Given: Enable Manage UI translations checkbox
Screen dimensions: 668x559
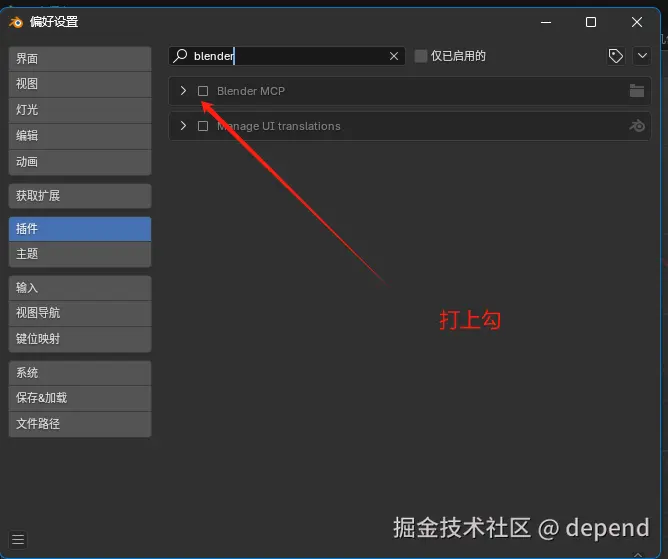Looking at the screenshot, I should (x=203, y=126).
